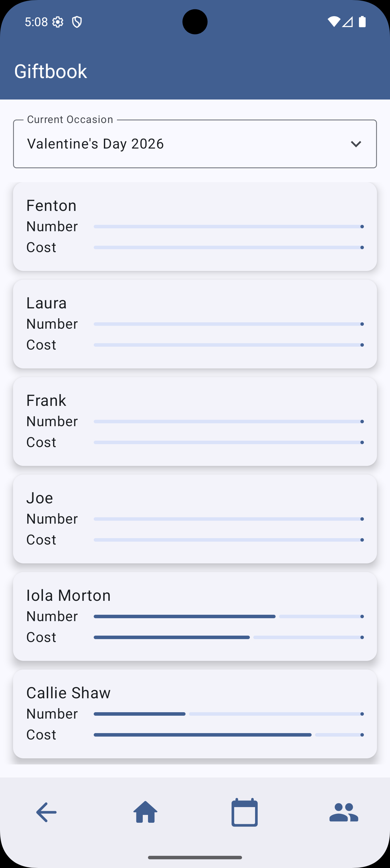The width and height of the screenshot is (390, 868).
Task: Tap the Giftbook app title
Action: click(x=50, y=71)
